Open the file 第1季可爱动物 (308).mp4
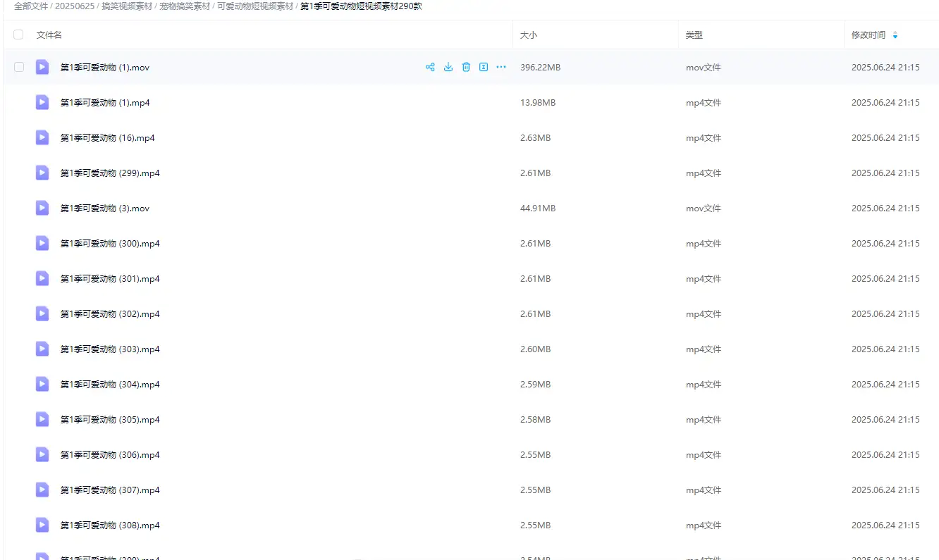 click(110, 525)
